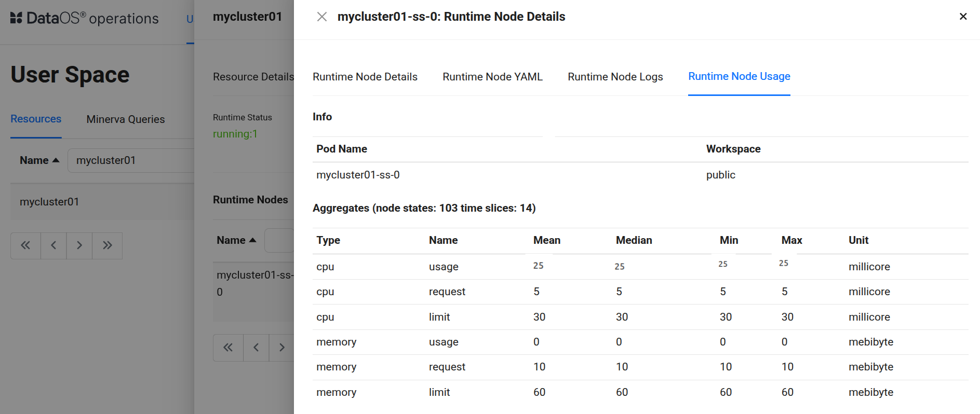
Task: Go to first page in User Space pagination
Action: pyautogui.click(x=25, y=245)
